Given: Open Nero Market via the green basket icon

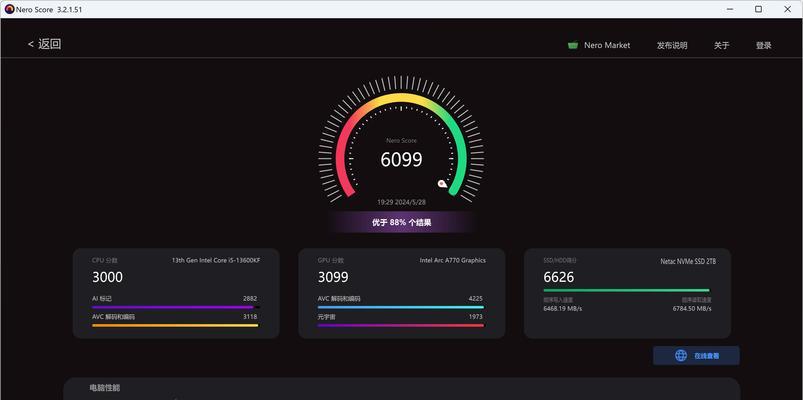Looking at the screenshot, I should tap(573, 45).
